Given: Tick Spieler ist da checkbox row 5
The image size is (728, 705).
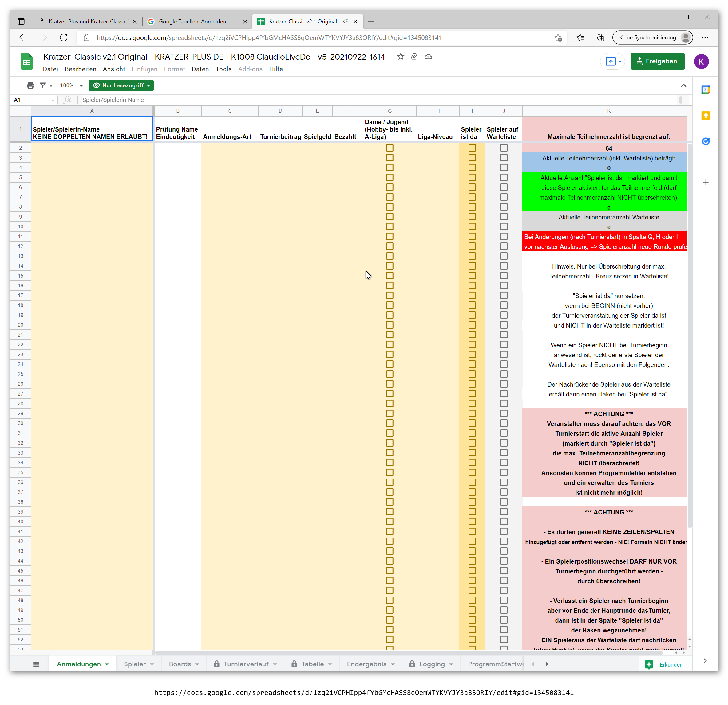Looking at the screenshot, I should tap(472, 177).
